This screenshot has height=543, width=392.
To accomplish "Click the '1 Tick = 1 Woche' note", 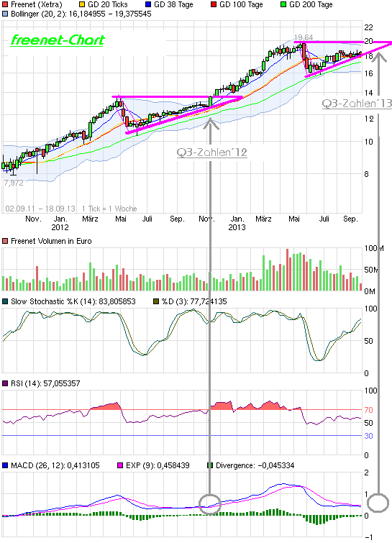I will 109,209.
